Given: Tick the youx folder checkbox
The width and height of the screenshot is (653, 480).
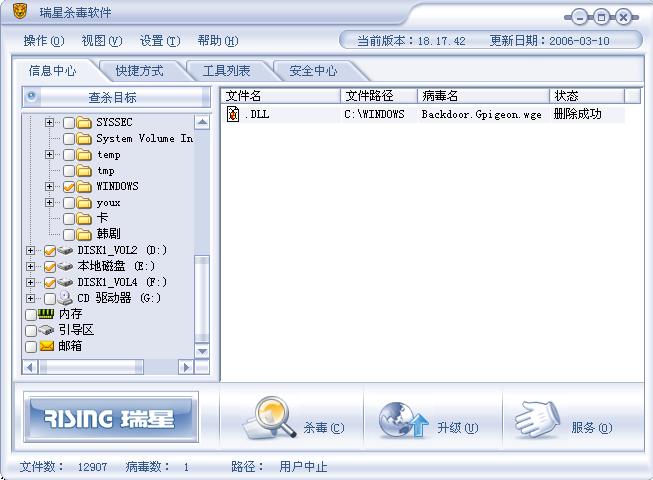Looking at the screenshot, I should pyautogui.click(x=69, y=203).
